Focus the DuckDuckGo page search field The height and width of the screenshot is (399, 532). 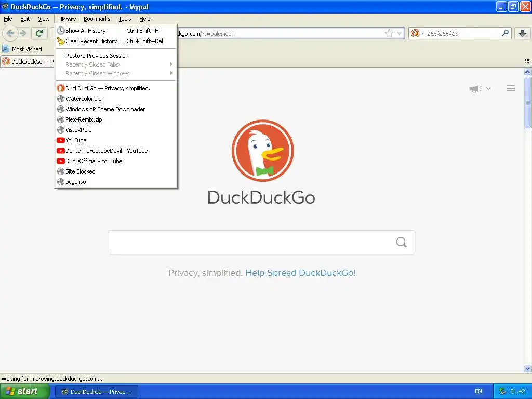pyautogui.click(x=262, y=242)
